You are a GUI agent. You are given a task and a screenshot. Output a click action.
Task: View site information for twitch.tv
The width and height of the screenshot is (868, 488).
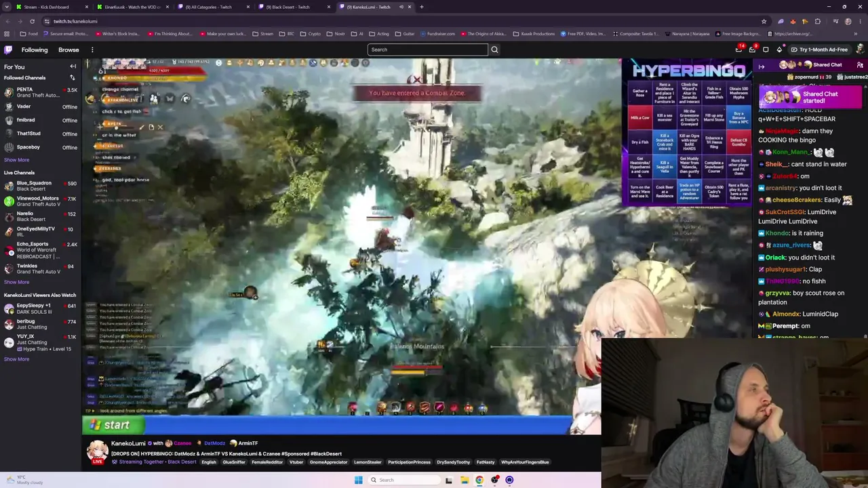(47, 21)
